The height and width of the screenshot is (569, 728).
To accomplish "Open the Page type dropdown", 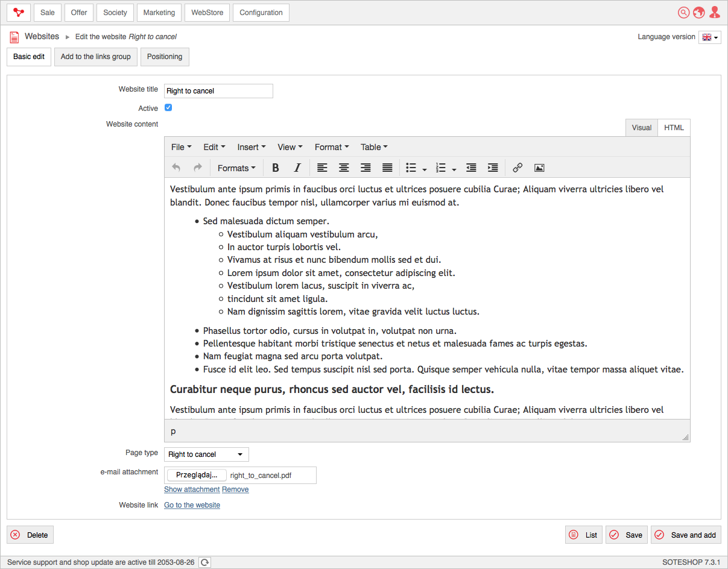I will click(206, 454).
